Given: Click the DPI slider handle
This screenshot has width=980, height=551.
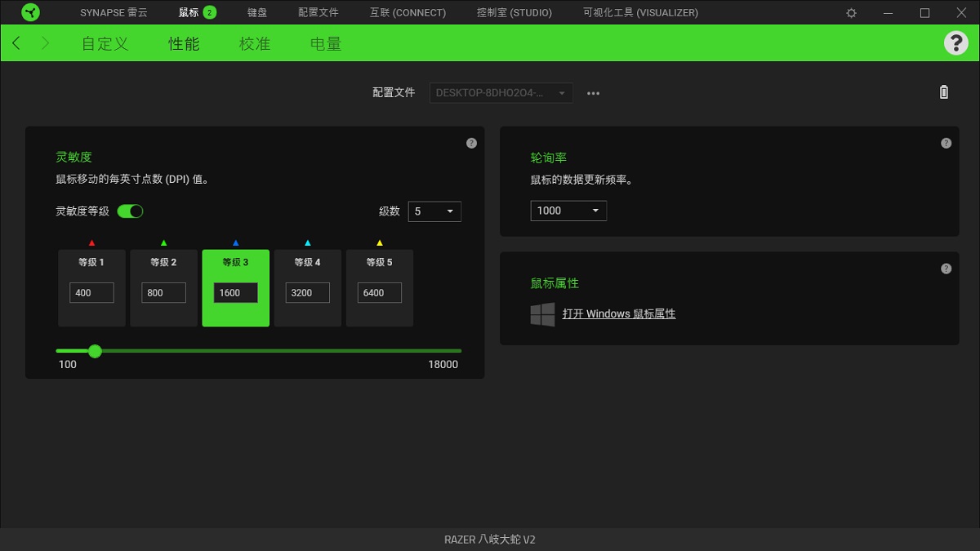Looking at the screenshot, I should pos(95,351).
